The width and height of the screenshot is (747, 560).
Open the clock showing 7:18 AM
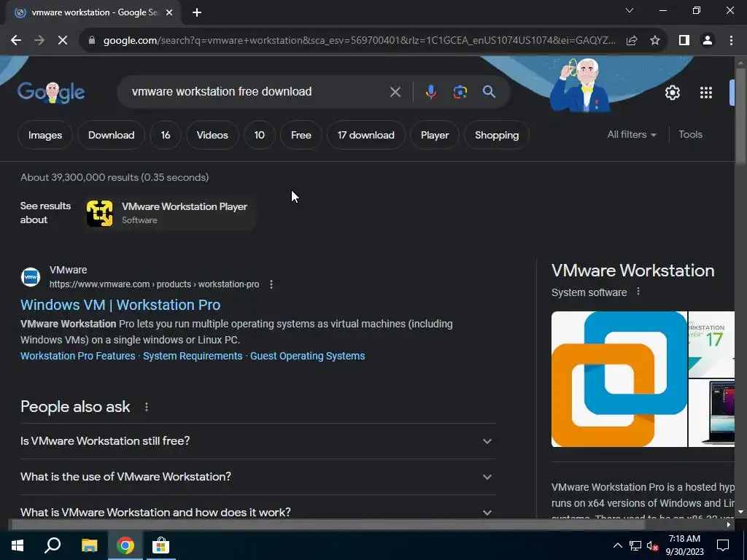click(684, 545)
